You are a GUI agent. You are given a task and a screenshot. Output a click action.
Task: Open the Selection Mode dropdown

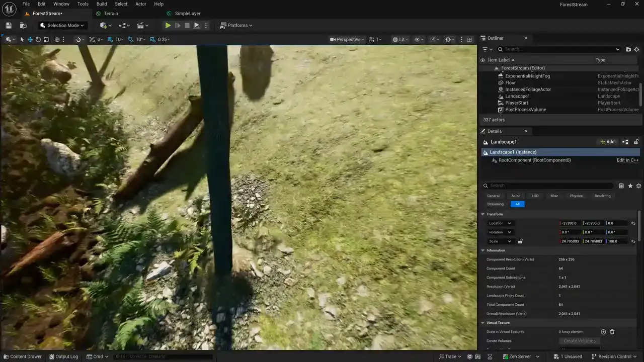(x=62, y=26)
